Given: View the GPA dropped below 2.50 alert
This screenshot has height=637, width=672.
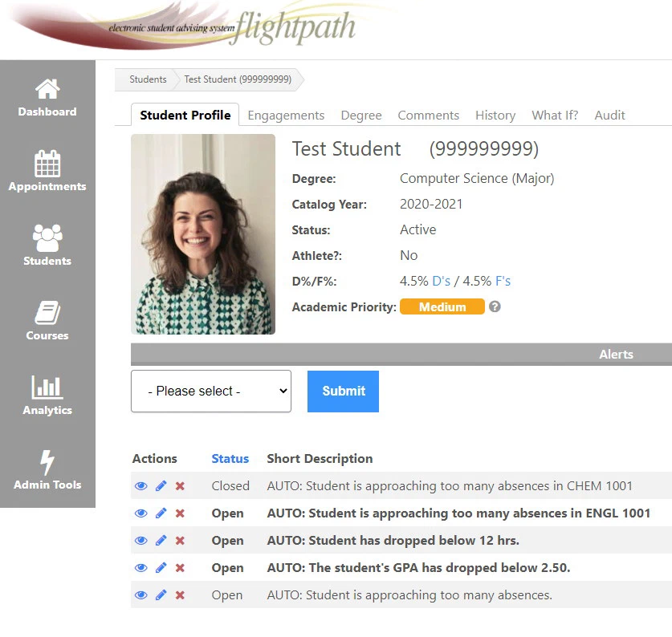Looking at the screenshot, I should pyautogui.click(x=141, y=567).
